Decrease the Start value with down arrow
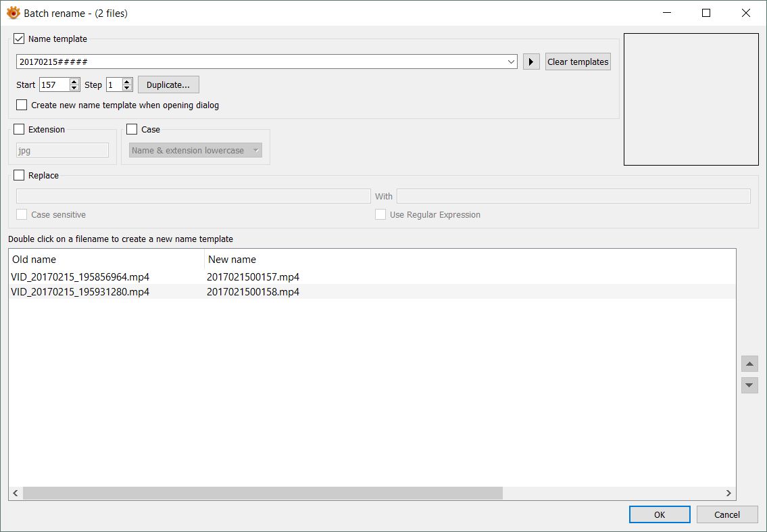The image size is (767, 532). pos(74,88)
